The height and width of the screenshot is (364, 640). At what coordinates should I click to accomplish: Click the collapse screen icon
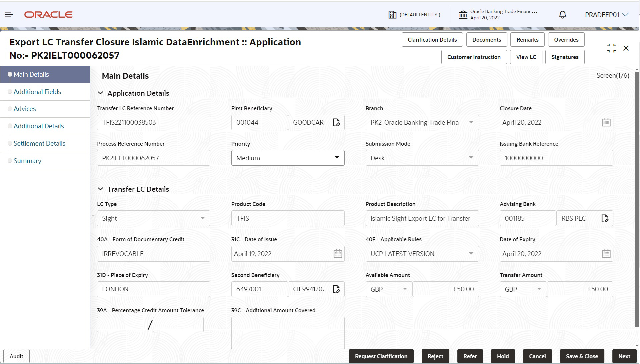pos(611,48)
